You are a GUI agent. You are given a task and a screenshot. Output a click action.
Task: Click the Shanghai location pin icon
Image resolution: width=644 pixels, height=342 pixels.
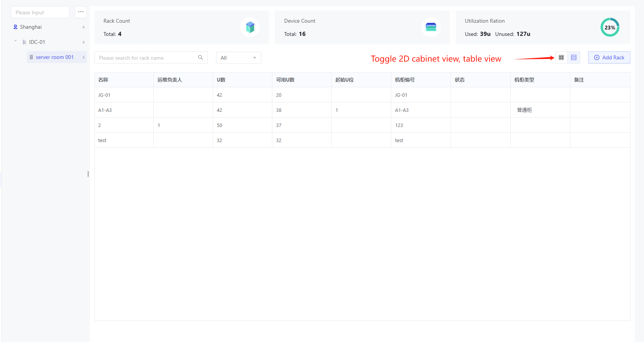[15, 27]
